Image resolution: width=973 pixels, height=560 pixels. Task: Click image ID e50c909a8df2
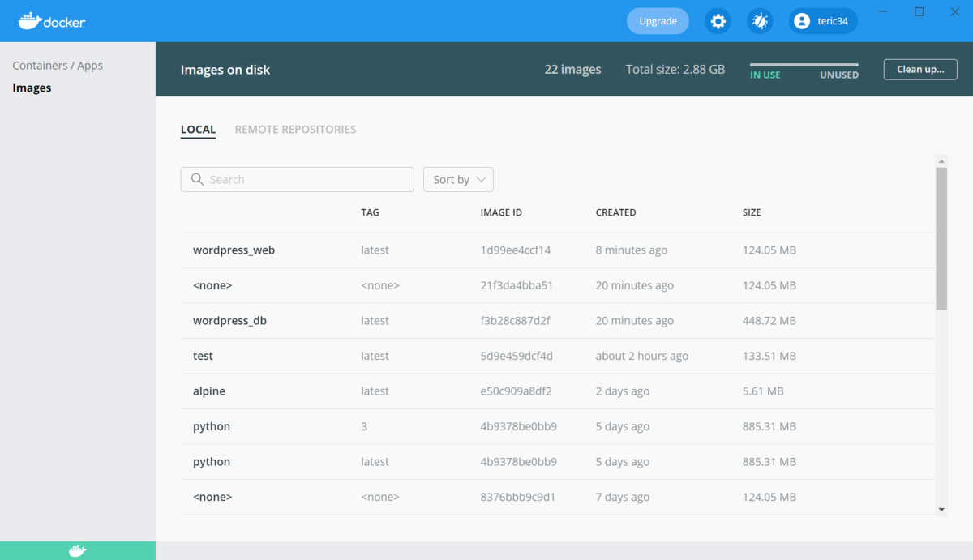click(517, 391)
